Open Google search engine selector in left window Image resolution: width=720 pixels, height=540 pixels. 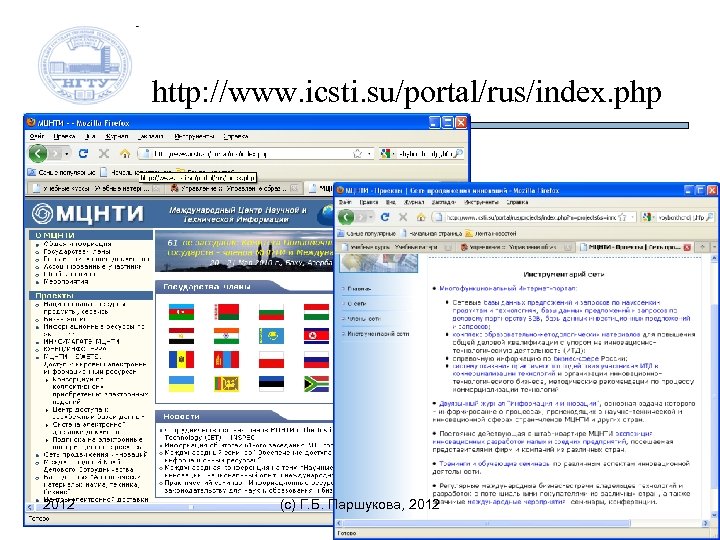[x=386, y=154]
